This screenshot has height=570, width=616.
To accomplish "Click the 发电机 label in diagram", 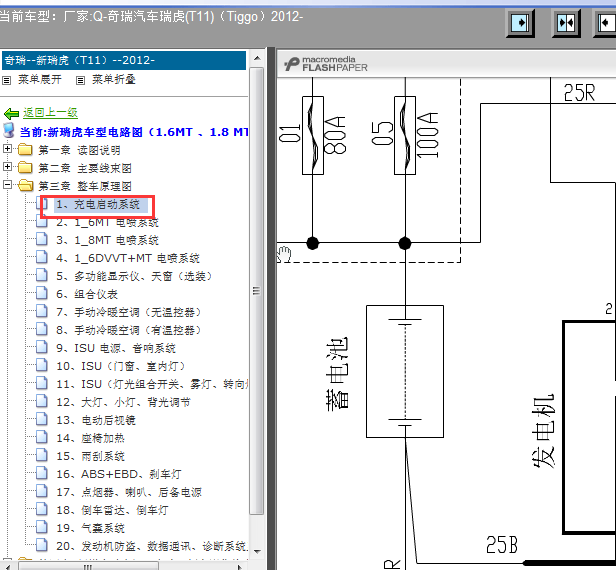I will click(544, 431).
